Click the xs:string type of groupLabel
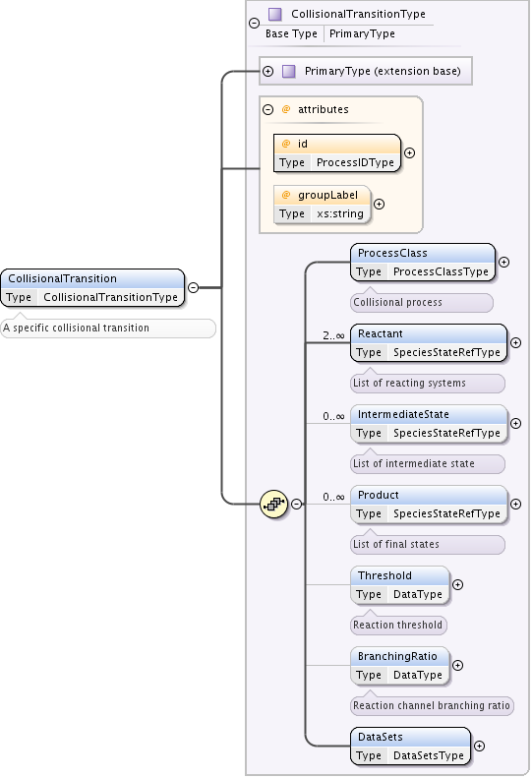532x778 pixels. click(340, 213)
